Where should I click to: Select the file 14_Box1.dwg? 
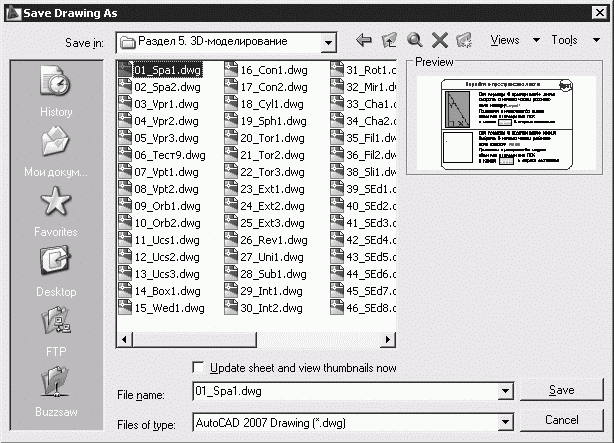(x=165, y=291)
